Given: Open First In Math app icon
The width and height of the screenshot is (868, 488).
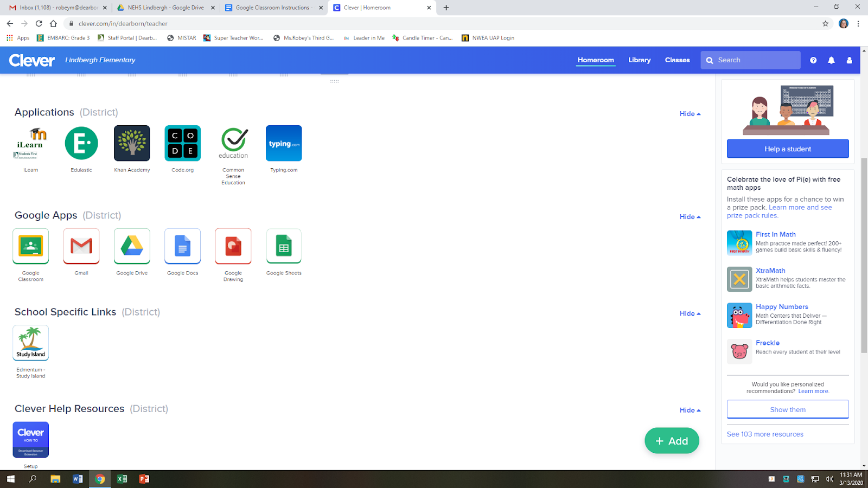Looking at the screenshot, I should tap(739, 243).
